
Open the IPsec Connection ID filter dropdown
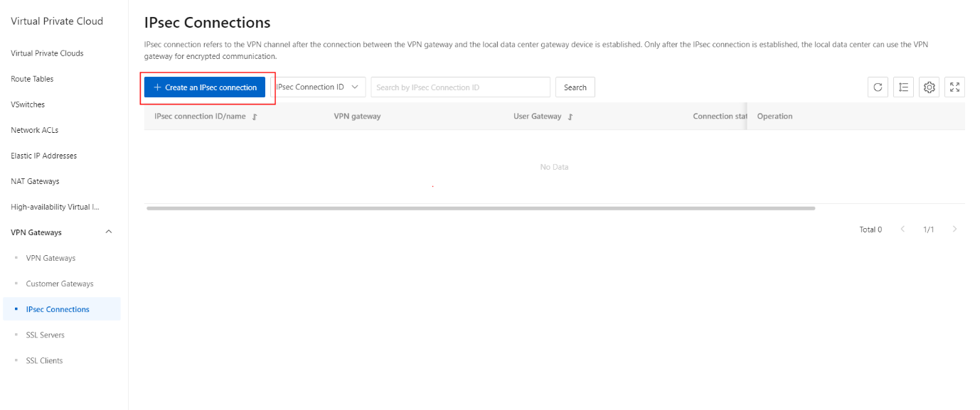click(318, 87)
